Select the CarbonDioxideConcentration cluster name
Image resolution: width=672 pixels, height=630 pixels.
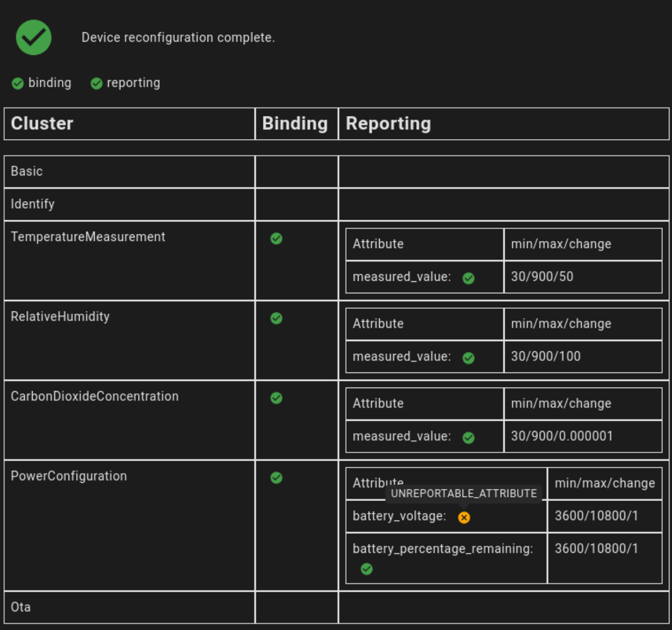click(95, 396)
